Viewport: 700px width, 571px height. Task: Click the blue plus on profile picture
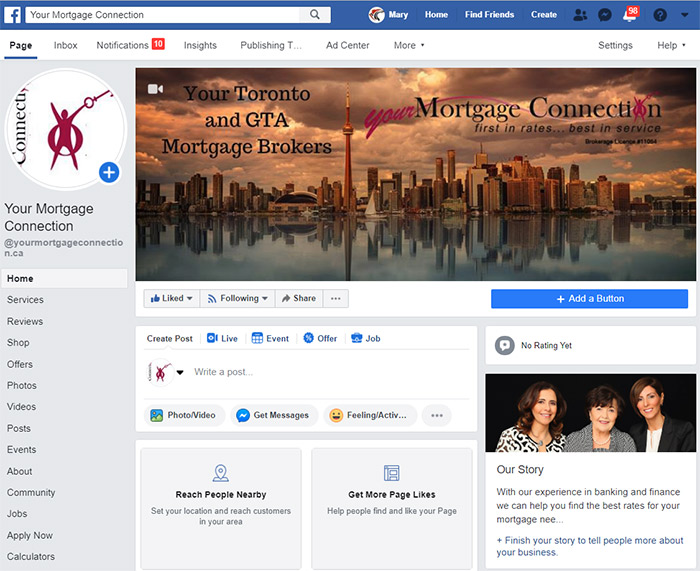point(109,172)
